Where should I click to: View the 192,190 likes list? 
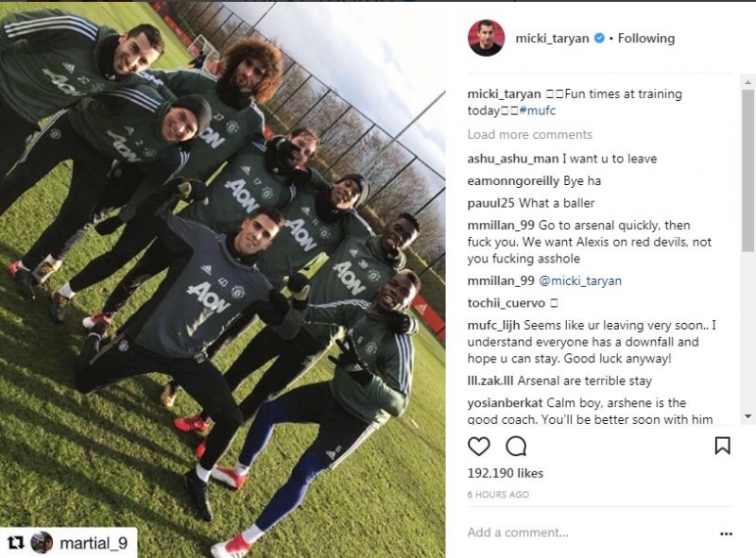click(x=506, y=473)
